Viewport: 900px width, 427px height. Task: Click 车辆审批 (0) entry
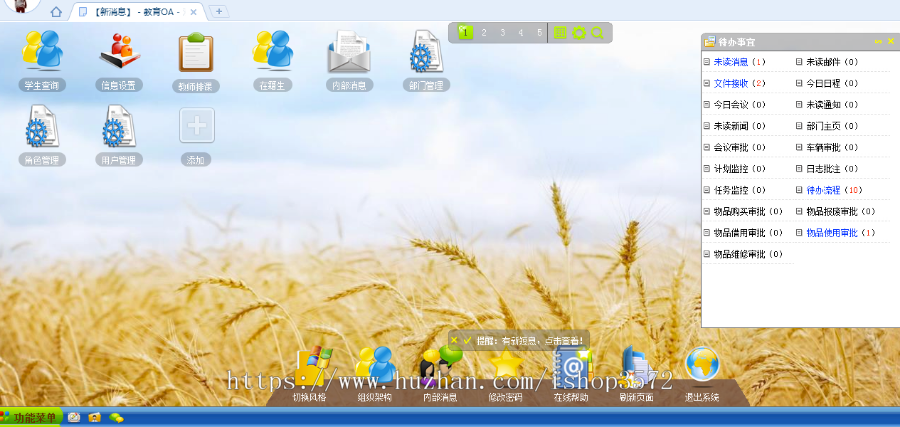(x=832, y=147)
